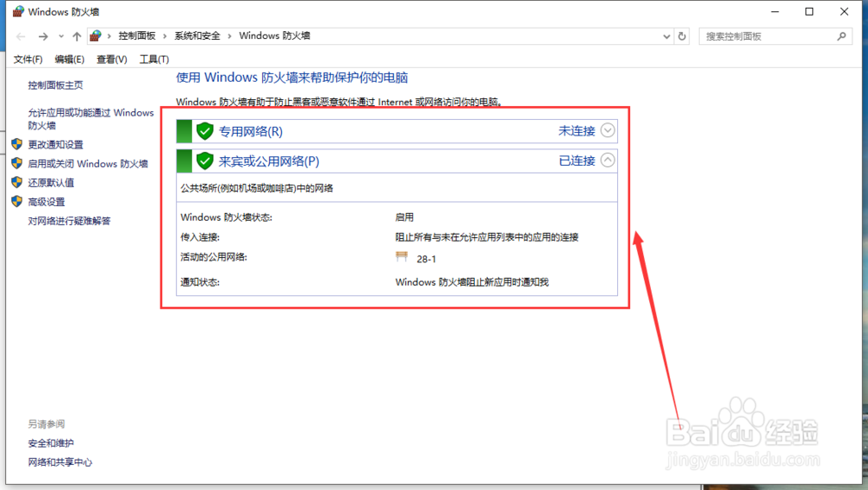The height and width of the screenshot is (490, 868).
Task: Open the 文件(F) menu
Action: [x=28, y=59]
